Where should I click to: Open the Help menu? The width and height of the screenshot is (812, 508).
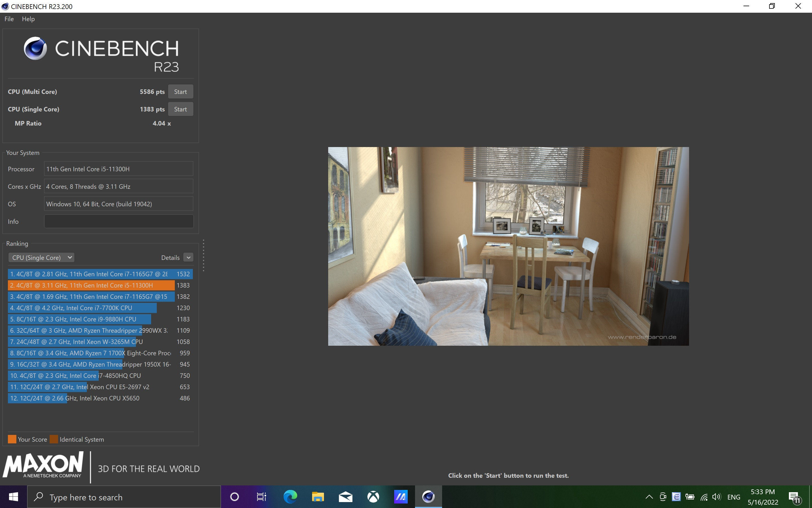click(28, 19)
